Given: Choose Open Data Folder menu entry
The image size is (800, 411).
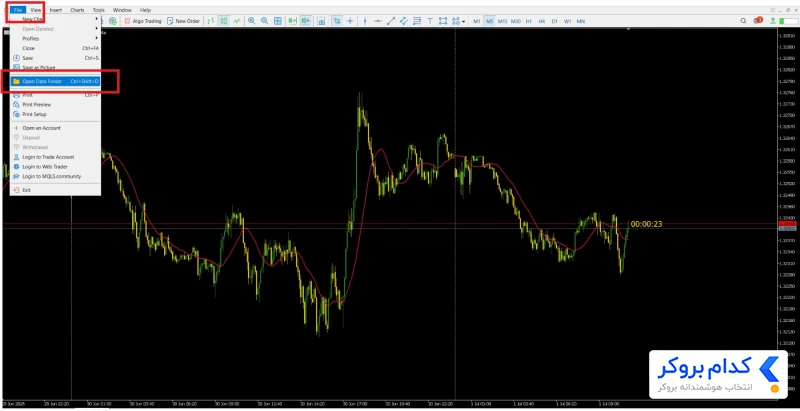Looking at the screenshot, I should (56, 81).
